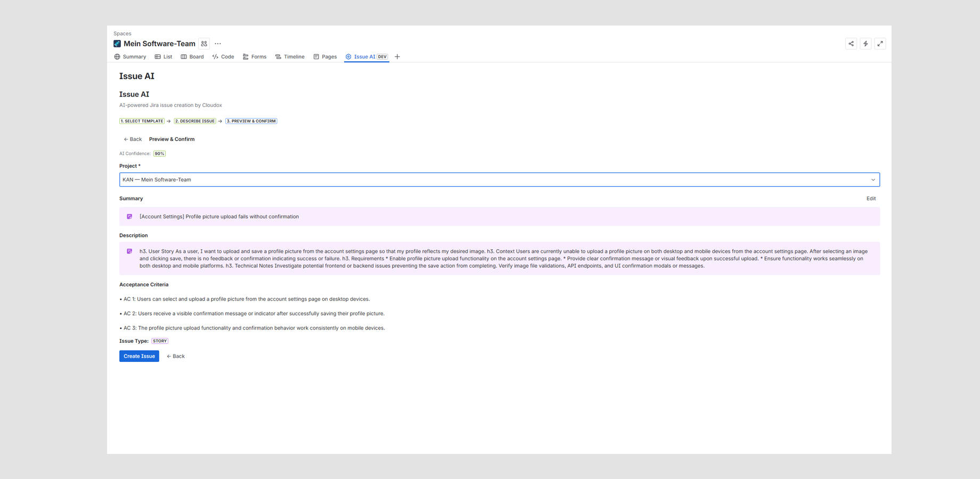Click the AI Confidence 90% badge
This screenshot has height=479, width=980.
159,153
